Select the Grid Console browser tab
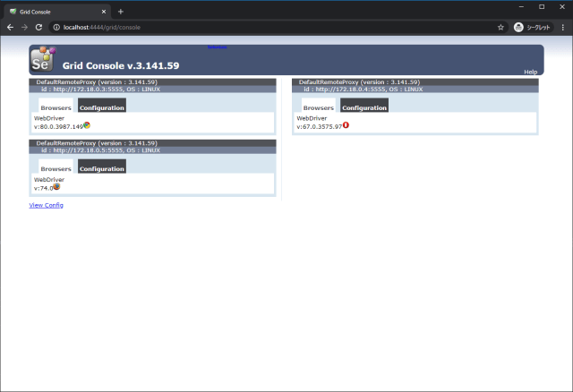 click(x=57, y=12)
